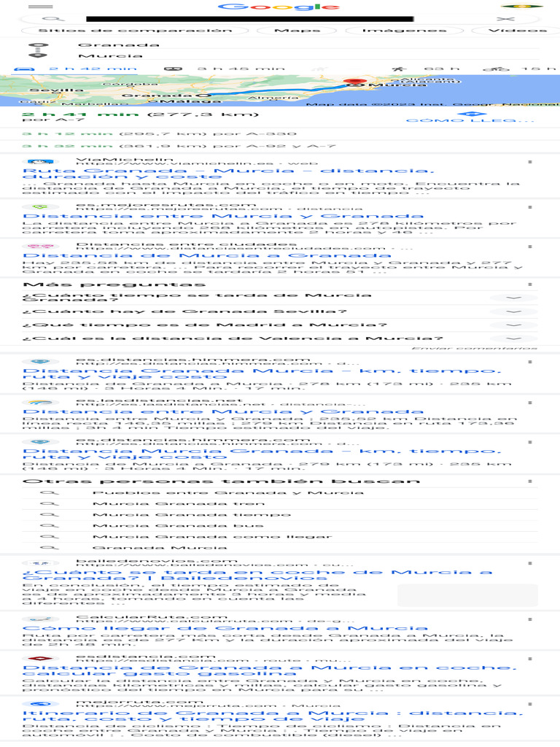Viewport: 560px width, 747px height.
Task: Select driving mode 2 h 42 min
Action: [x=75, y=69]
